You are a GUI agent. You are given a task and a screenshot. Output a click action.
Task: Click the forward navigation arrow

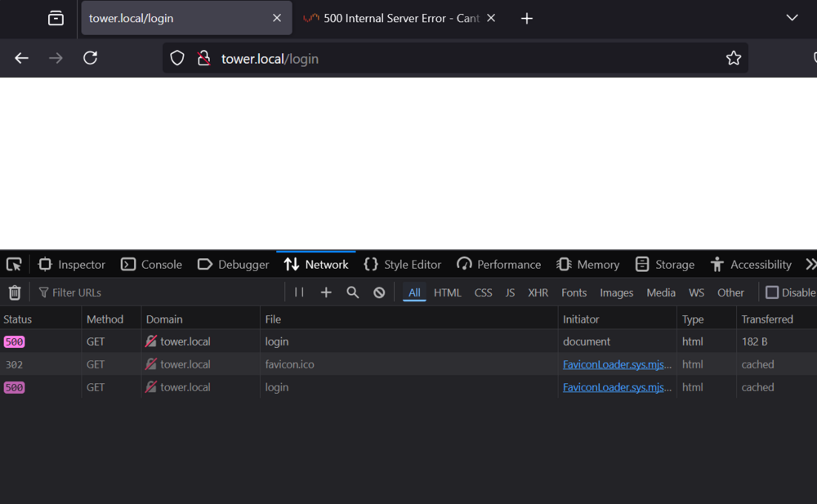click(56, 58)
